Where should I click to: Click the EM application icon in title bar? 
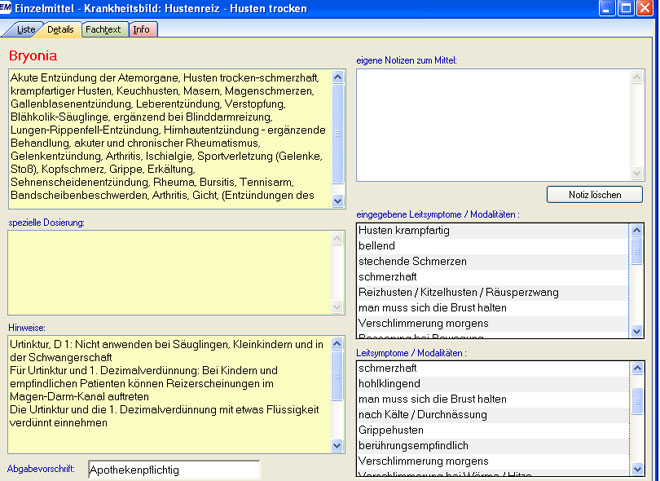tap(9, 9)
